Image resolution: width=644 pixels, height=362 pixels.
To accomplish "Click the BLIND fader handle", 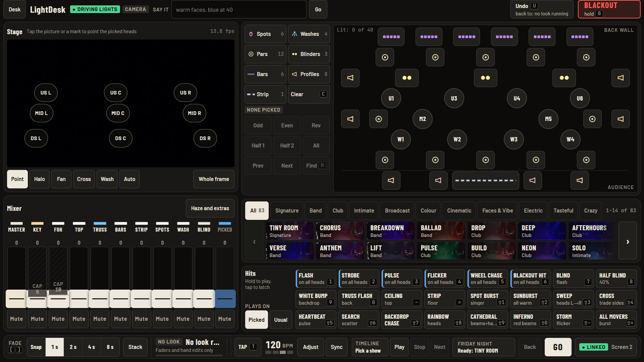I will [x=204, y=299].
